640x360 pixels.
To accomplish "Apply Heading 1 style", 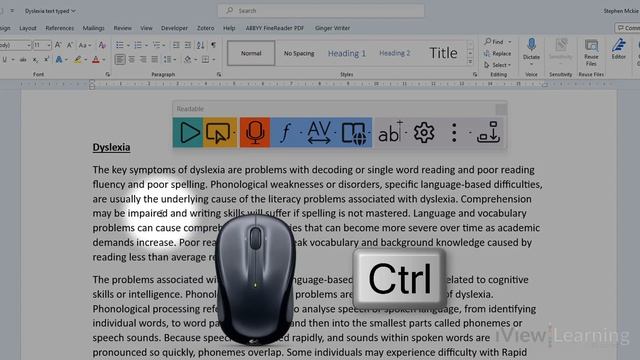I will (x=347, y=53).
